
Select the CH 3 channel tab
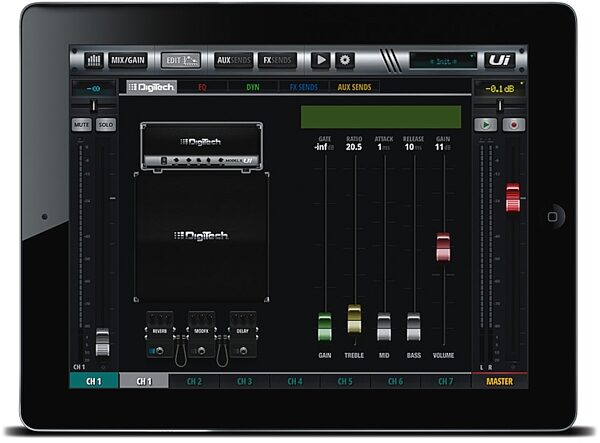click(245, 381)
